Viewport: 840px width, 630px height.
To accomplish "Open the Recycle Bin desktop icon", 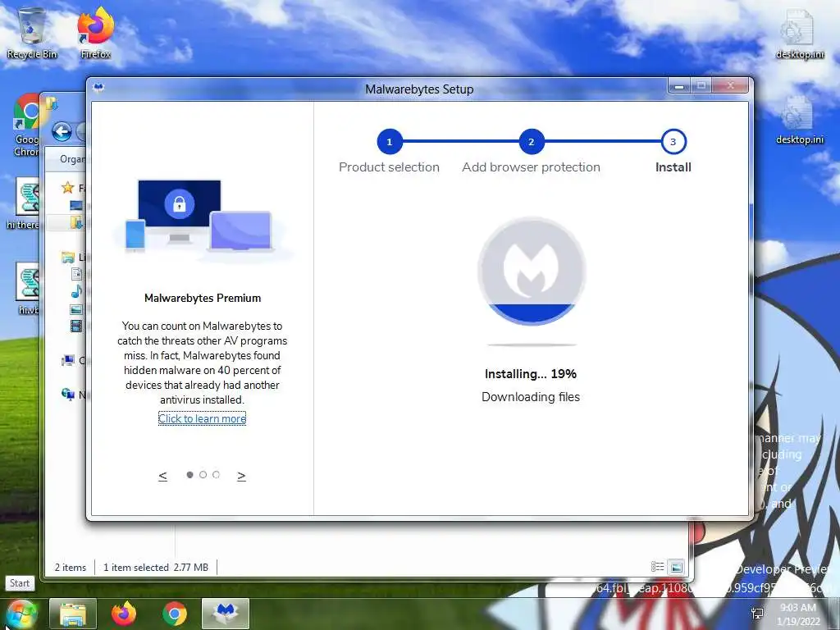I will (x=32, y=33).
